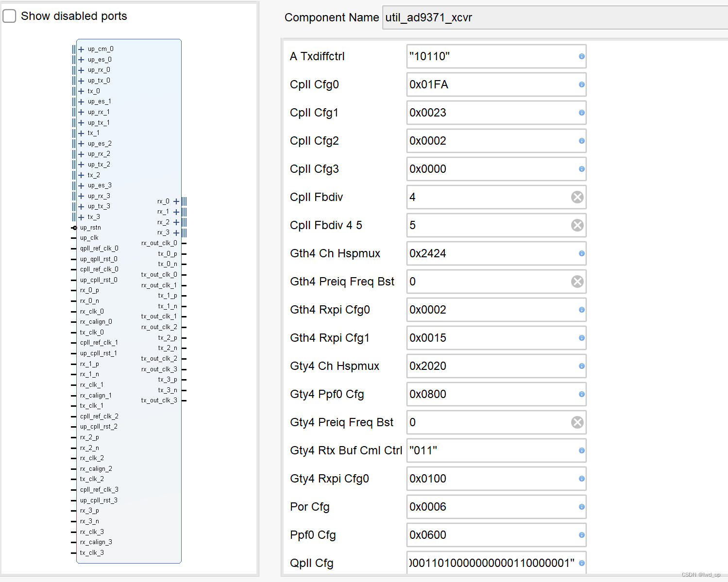Select the tx_3_n output port label

[168, 390]
